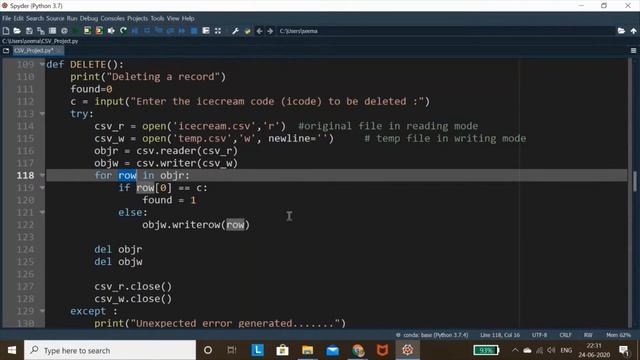Click the Microsoft Store taskbar icon

tap(282, 350)
